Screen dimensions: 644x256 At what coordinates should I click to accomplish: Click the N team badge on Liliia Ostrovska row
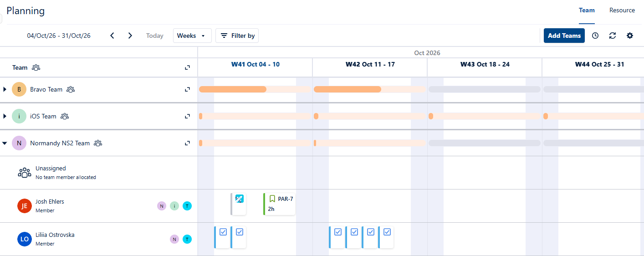[174, 239]
